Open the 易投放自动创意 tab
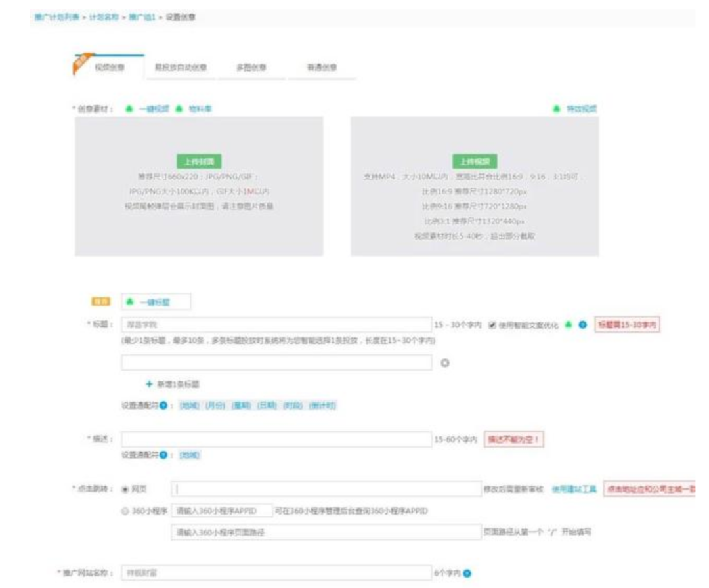709x588 pixels. [x=181, y=68]
